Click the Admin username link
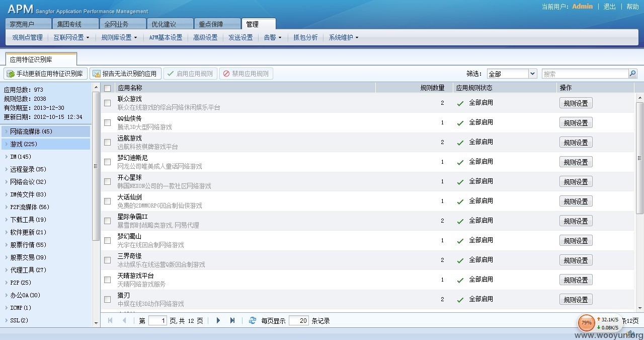 tap(583, 7)
